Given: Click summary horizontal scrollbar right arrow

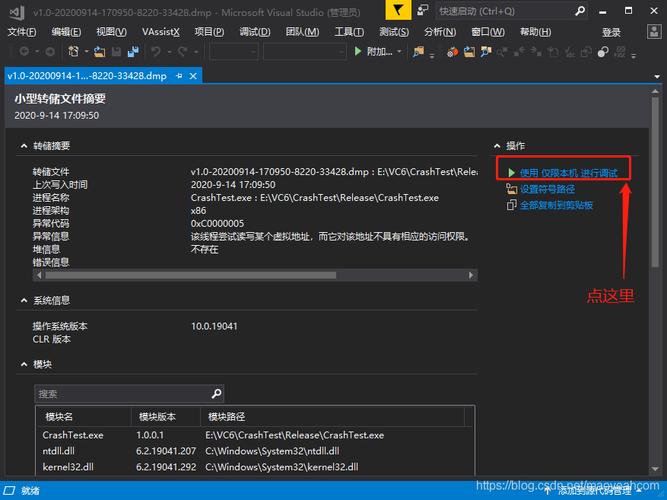Looking at the screenshot, I should pyautogui.click(x=470, y=275).
